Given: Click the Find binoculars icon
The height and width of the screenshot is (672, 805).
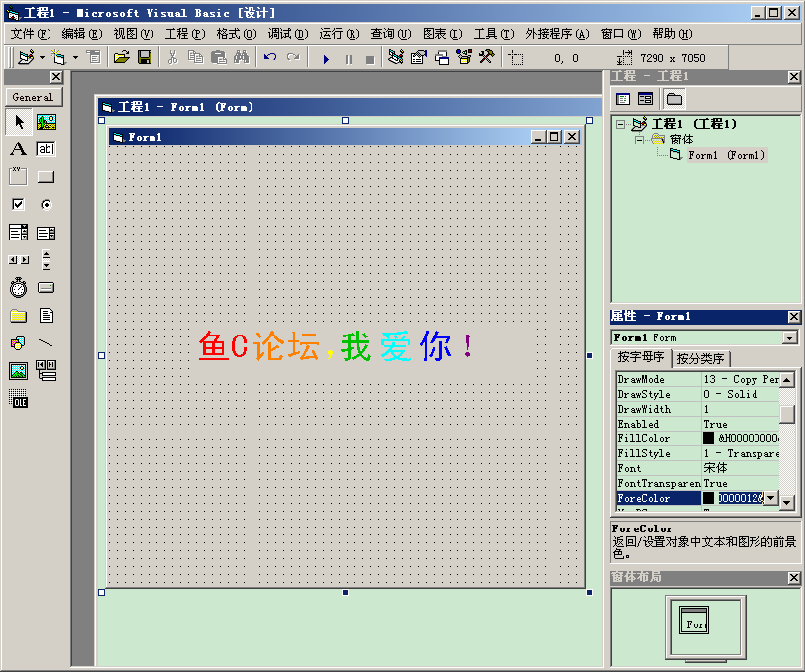Looking at the screenshot, I should [x=241, y=57].
